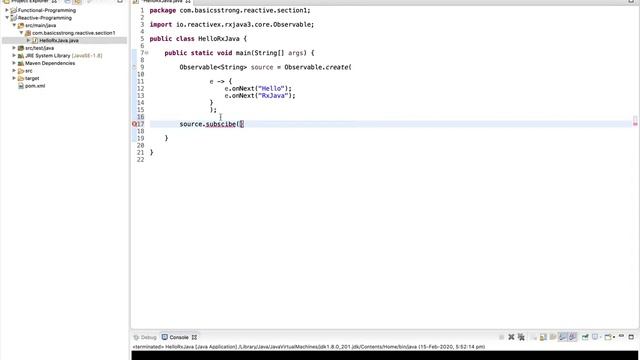Image resolution: width=640 pixels, height=360 pixels.
Task: Click 'package' keyword on line 1
Action: pos(162,11)
